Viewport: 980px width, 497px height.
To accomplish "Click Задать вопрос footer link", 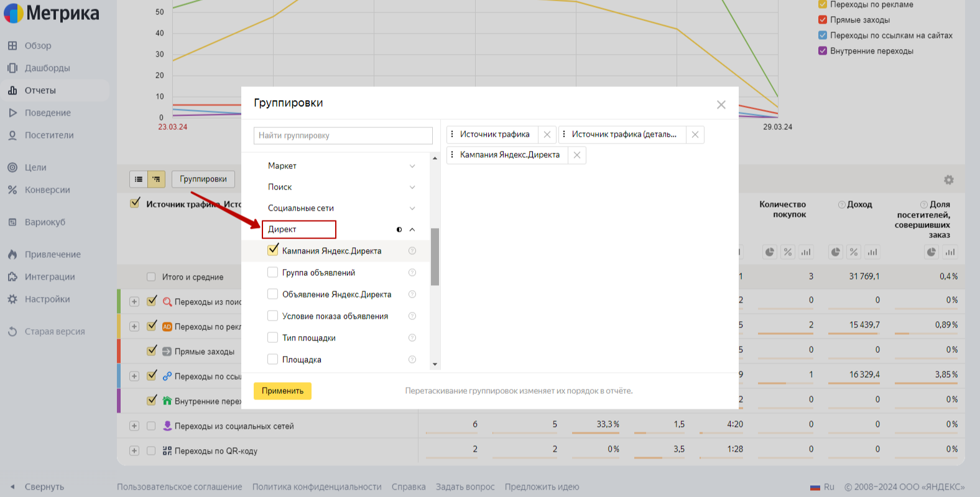I will 465,487.
